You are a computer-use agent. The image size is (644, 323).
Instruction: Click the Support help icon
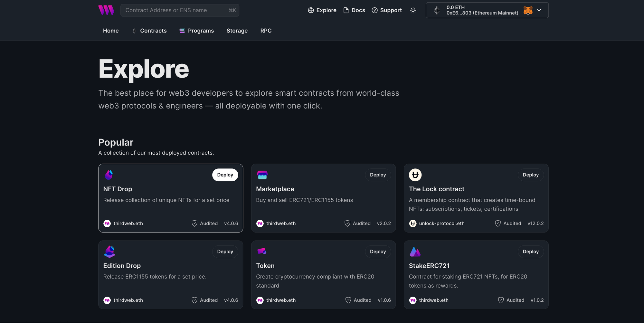click(x=374, y=10)
